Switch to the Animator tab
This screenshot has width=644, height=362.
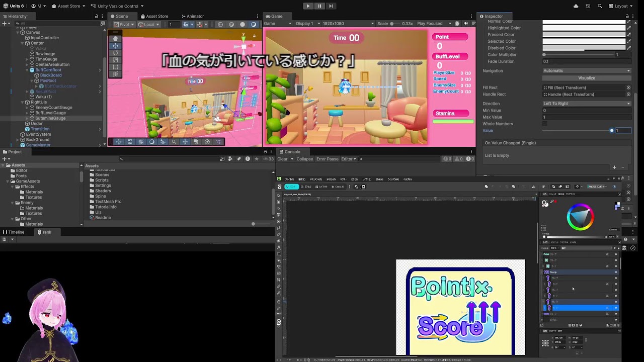pyautogui.click(x=192, y=16)
